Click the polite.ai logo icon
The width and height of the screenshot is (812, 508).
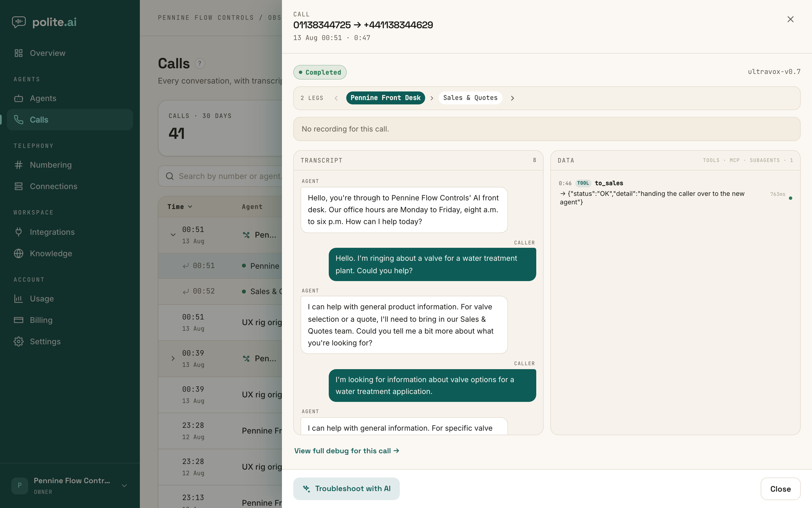click(x=19, y=22)
